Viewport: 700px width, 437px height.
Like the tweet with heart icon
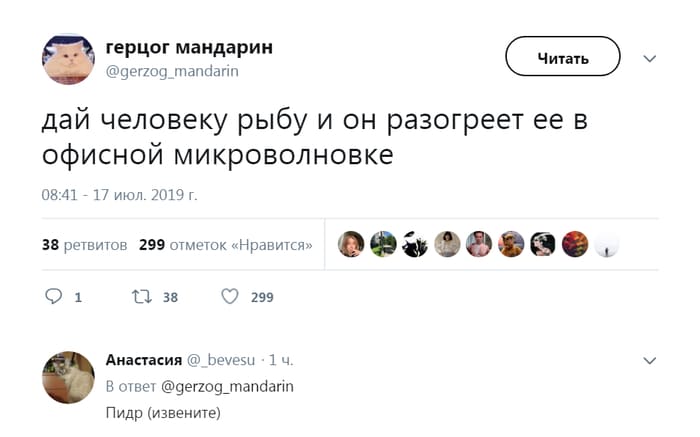pos(230,297)
